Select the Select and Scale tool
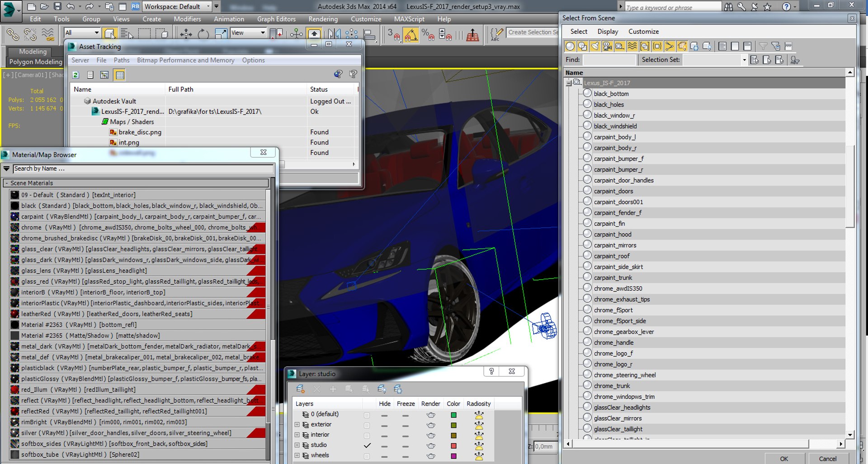 coord(221,34)
